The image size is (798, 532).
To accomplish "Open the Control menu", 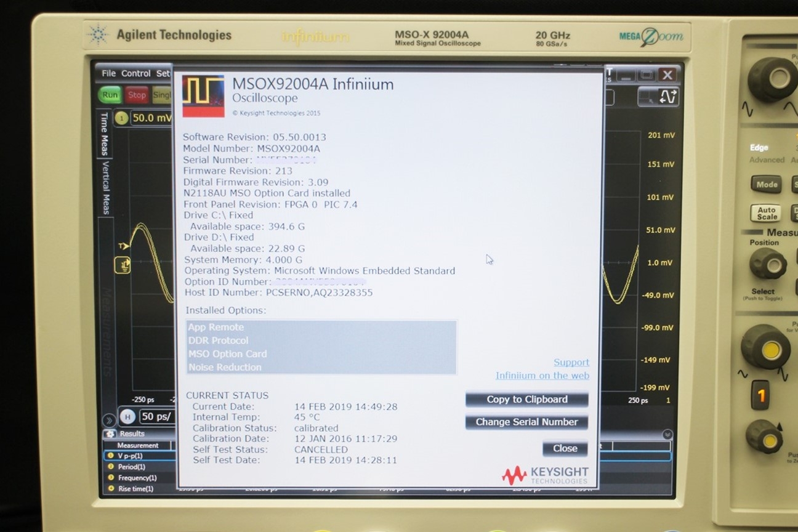I will 136,73.
